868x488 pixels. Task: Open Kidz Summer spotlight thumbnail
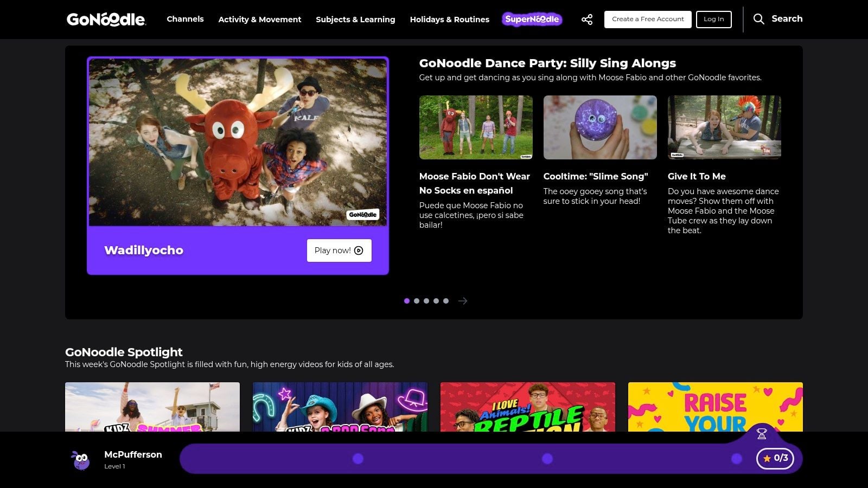point(152,407)
